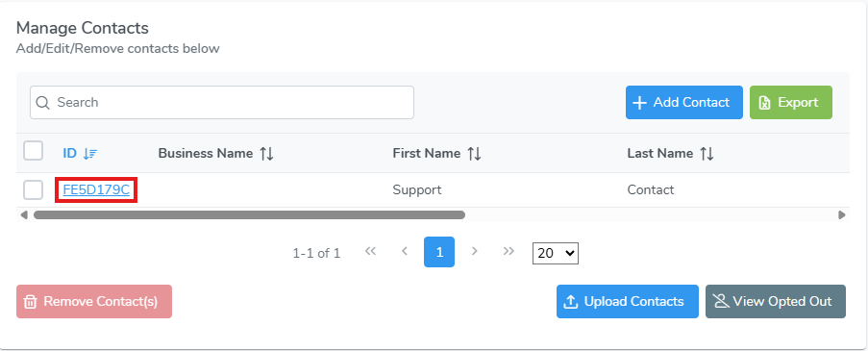This screenshot has width=868, height=351.
Task: Open the rows-per-page dropdown showing 20
Action: pyautogui.click(x=556, y=253)
